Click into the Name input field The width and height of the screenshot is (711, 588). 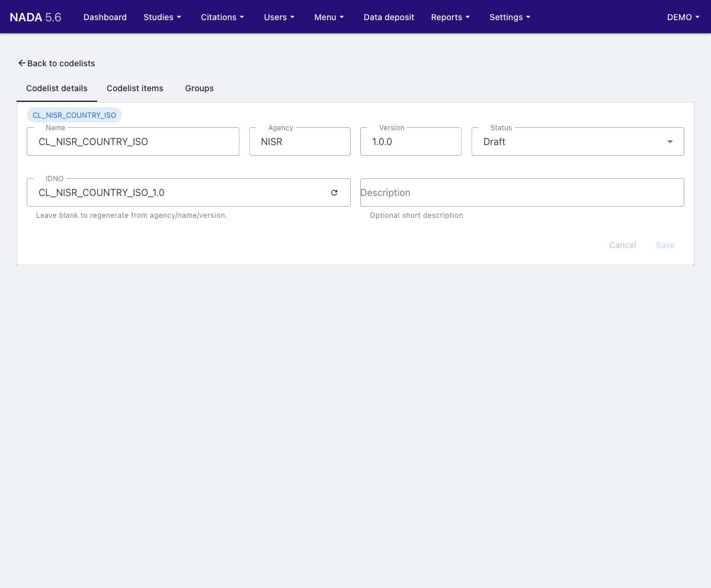[133, 142]
